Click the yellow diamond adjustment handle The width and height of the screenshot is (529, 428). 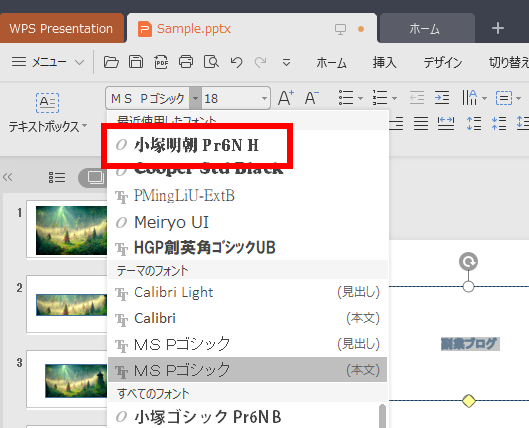[x=469, y=401]
